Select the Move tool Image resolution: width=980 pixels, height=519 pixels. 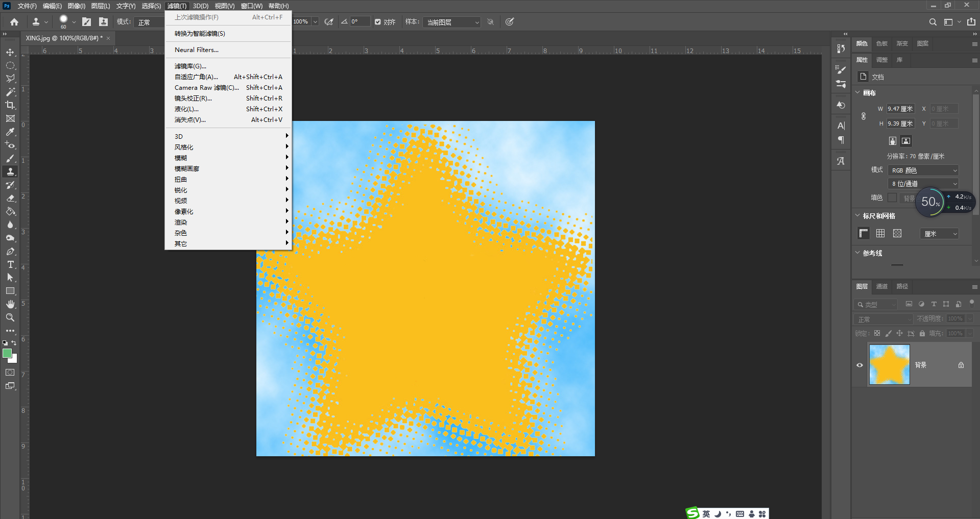click(x=10, y=52)
